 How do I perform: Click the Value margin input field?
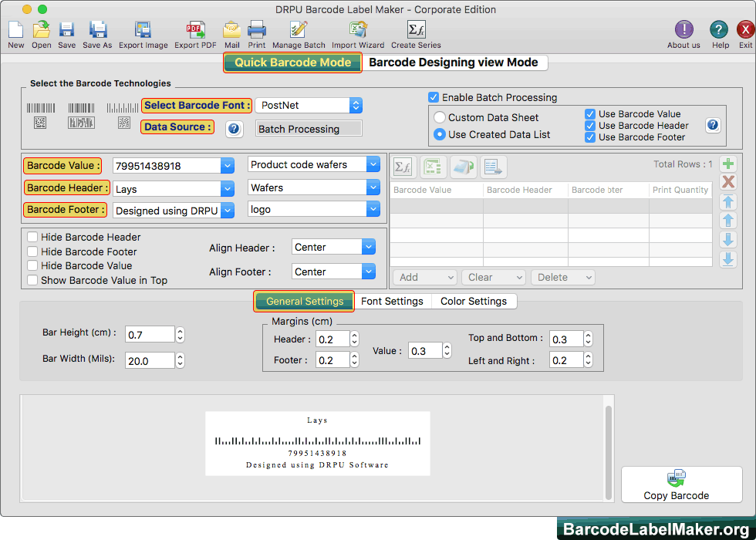click(x=425, y=350)
